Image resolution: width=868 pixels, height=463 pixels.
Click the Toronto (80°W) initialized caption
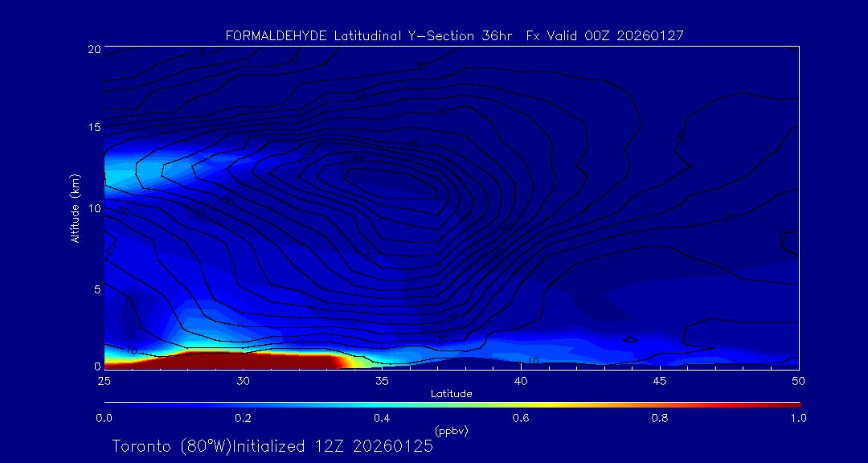[x=272, y=446]
